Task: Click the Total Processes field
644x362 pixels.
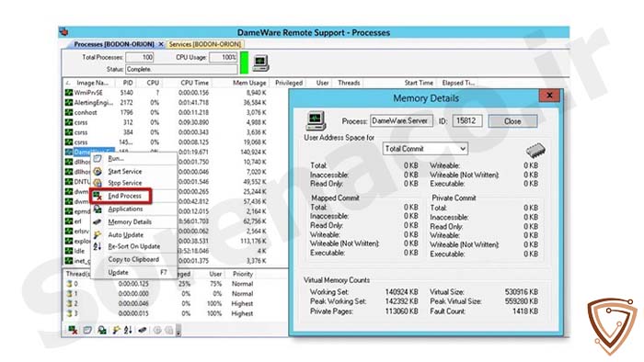Action: coord(140,57)
